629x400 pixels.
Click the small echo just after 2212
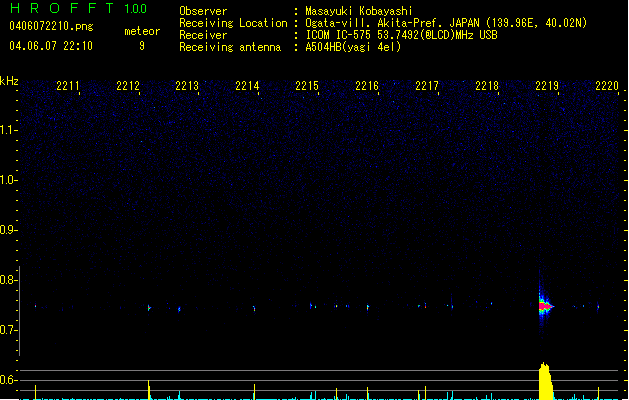click(149, 308)
